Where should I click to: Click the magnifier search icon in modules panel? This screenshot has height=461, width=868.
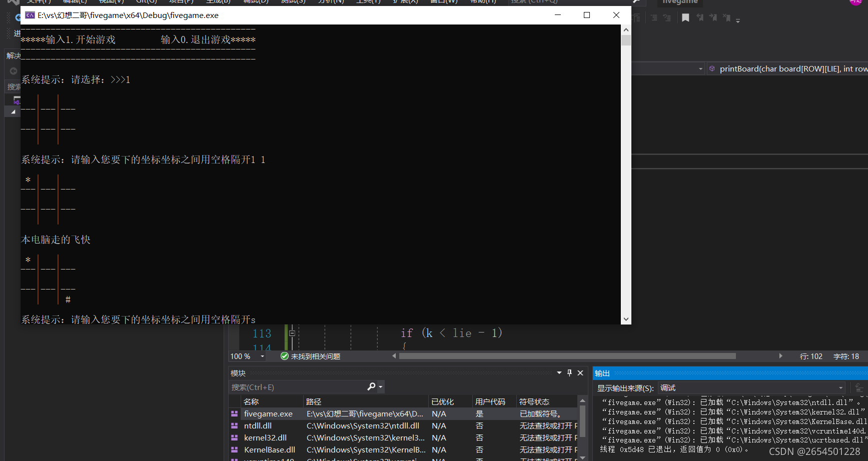[371, 386]
